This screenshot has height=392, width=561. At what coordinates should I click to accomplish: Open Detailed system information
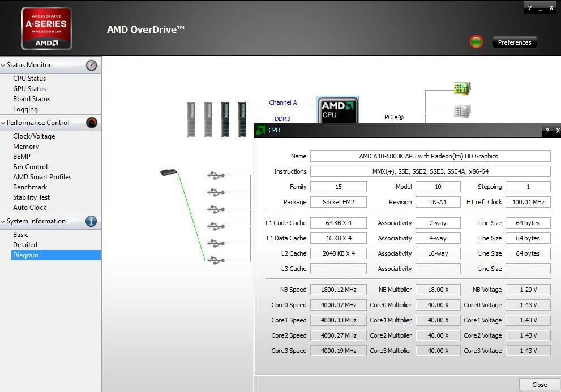click(25, 244)
